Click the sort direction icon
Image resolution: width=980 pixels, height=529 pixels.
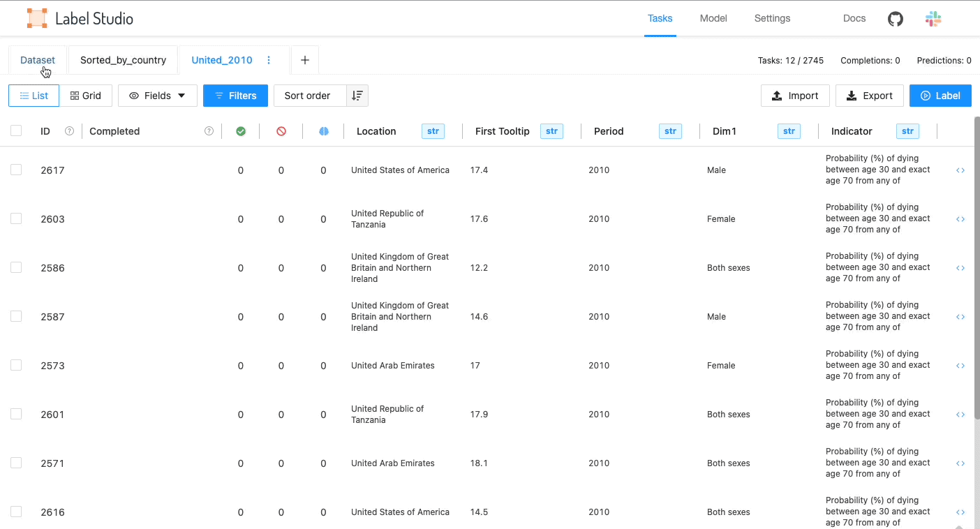(x=357, y=96)
